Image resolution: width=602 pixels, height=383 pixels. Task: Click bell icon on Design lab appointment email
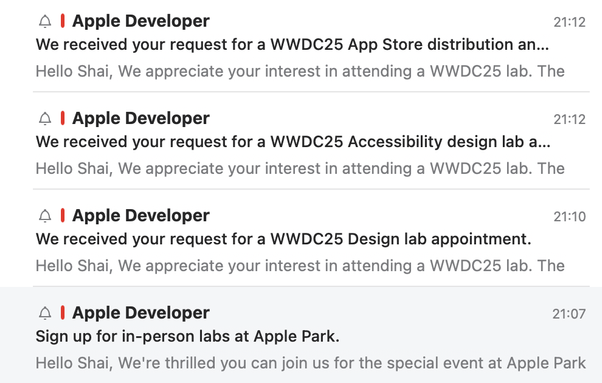tap(45, 216)
